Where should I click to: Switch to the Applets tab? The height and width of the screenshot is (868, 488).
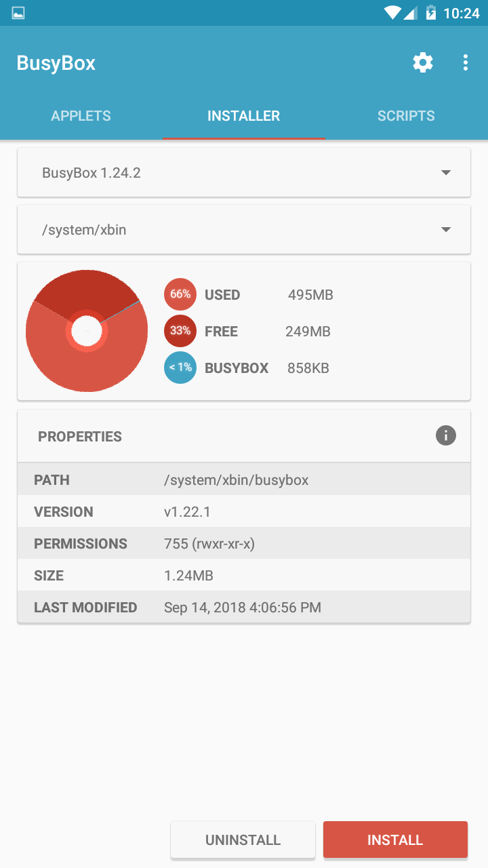81,116
